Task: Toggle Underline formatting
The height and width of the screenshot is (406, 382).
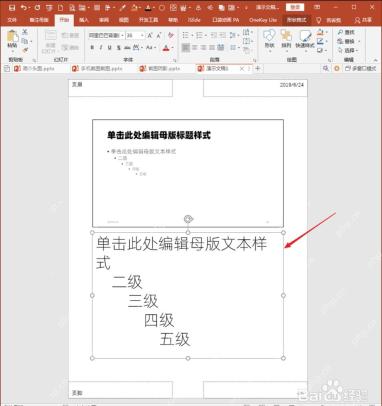Action: [x=110, y=48]
